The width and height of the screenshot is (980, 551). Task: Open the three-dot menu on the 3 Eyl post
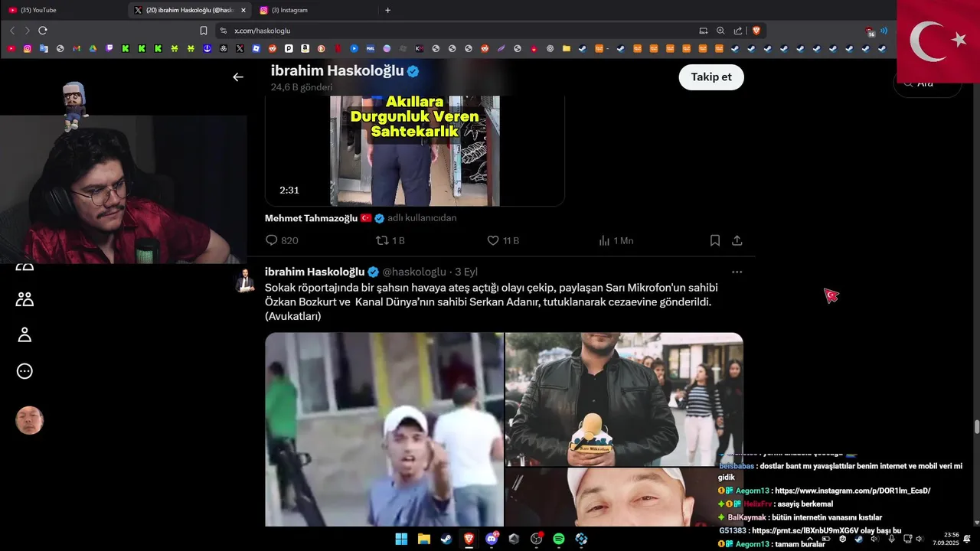coord(737,272)
